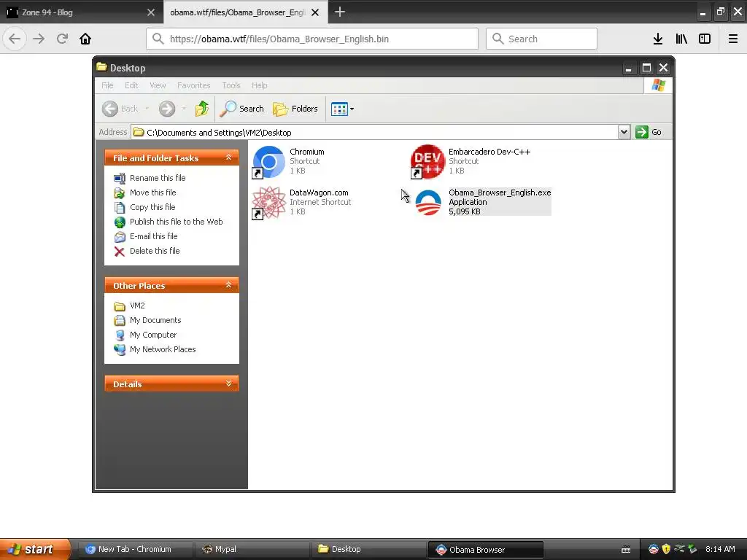Switch to Desktop window in taskbar
This screenshot has width=747, height=560.
coord(368,549)
